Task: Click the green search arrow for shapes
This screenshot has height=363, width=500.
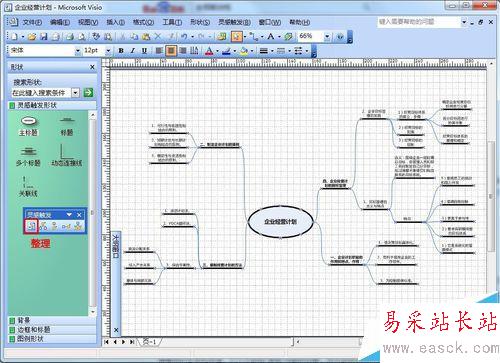Action: pyautogui.click(x=88, y=93)
